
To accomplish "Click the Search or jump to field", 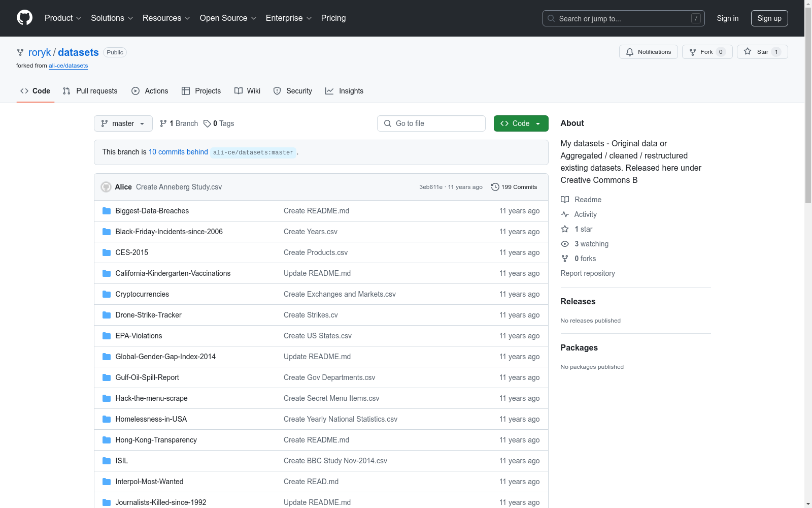I will tap(624, 18).
